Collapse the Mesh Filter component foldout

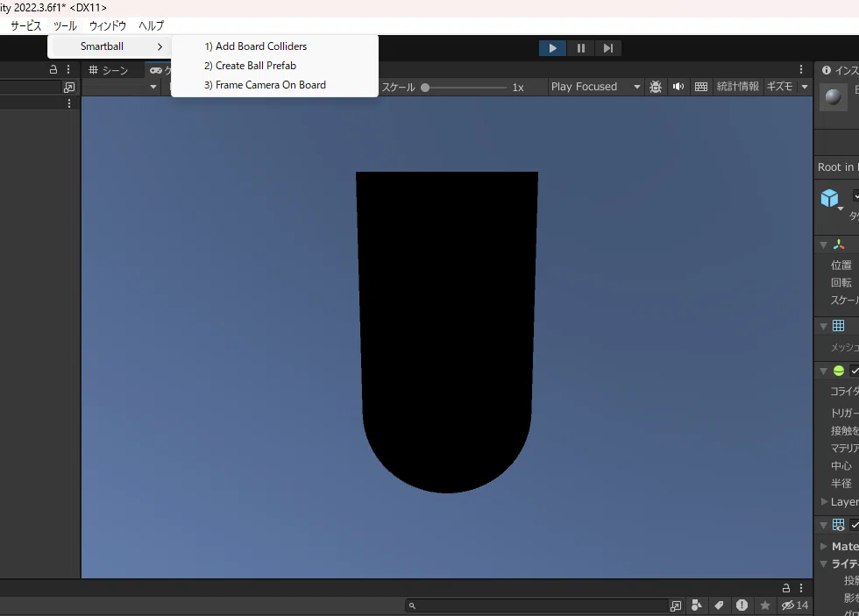pyautogui.click(x=823, y=326)
